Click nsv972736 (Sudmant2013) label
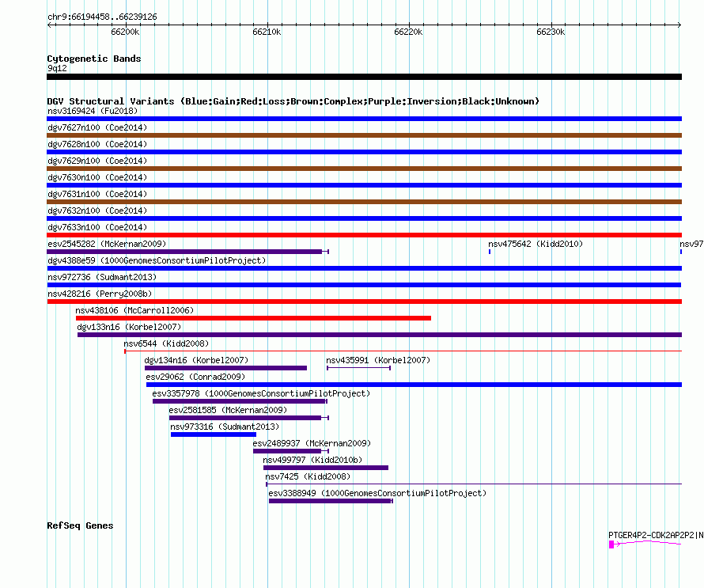Viewport: 704px width, 588px height. [x=102, y=277]
